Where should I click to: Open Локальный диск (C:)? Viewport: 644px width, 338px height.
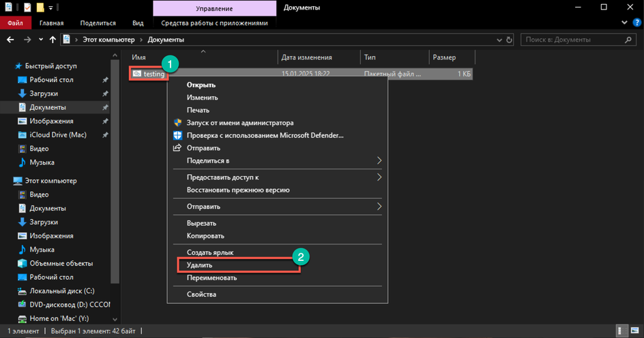pos(62,291)
